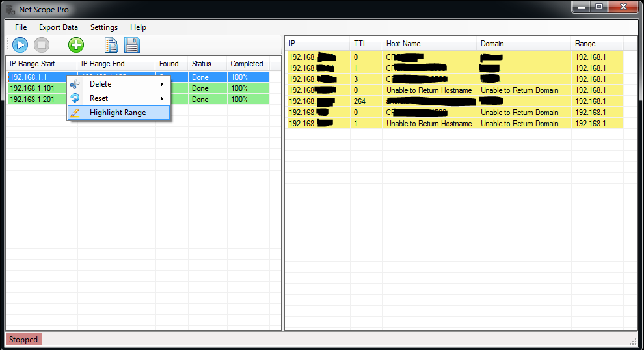
Task: Click the Host Name column header
Action: (429, 44)
